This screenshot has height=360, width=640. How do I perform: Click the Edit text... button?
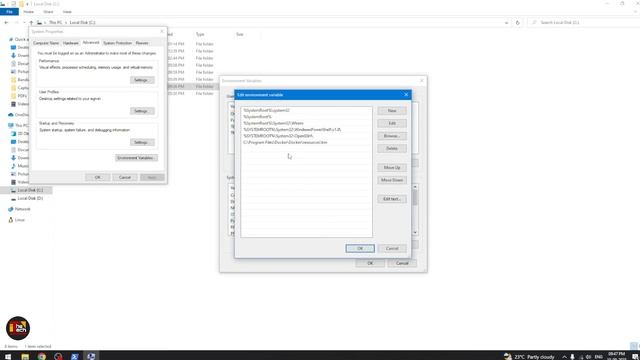pos(392,199)
